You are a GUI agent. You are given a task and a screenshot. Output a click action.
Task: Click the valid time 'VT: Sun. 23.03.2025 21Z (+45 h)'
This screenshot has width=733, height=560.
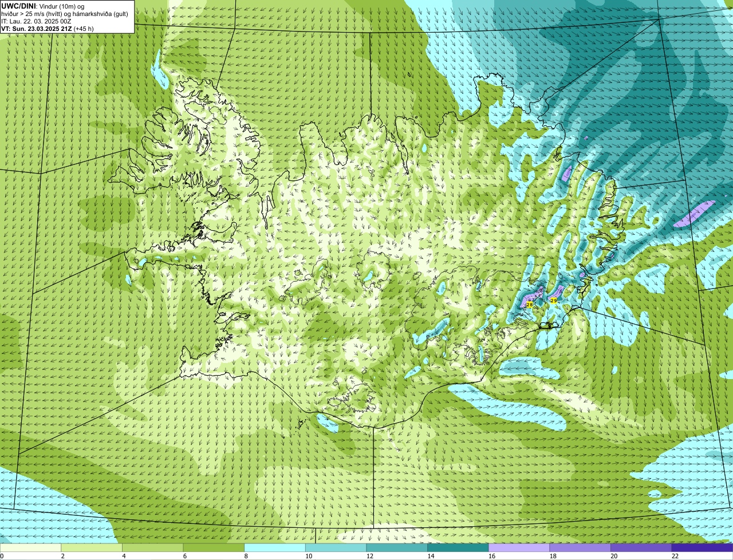[48, 29]
